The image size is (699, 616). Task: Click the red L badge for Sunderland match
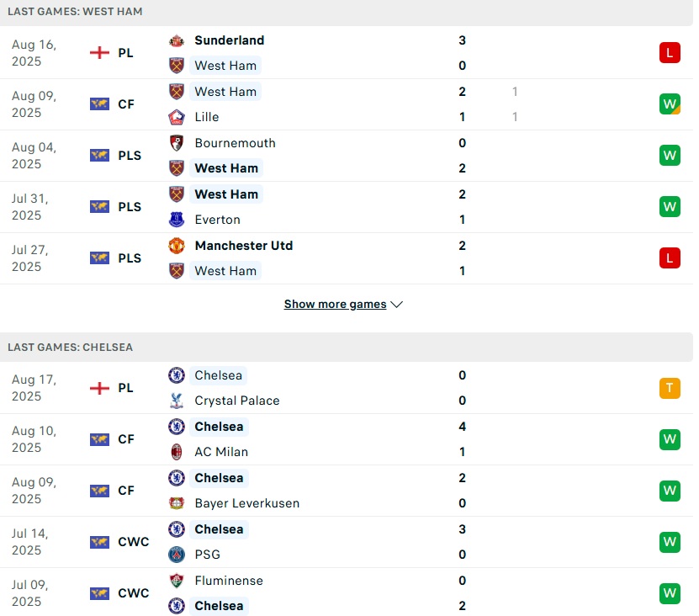(x=670, y=53)
